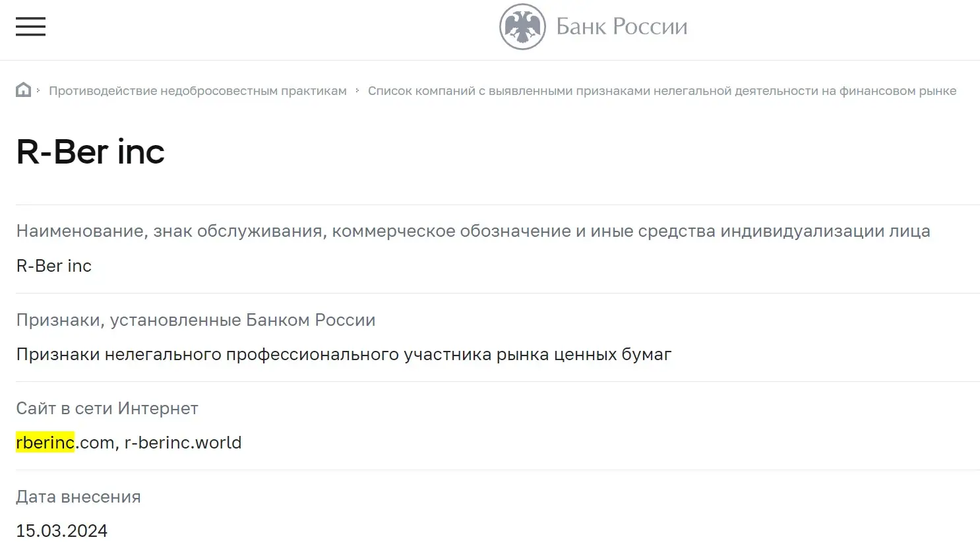Viewport: 980px width, 556px height.
Task: Click the 'R-Ber inc' page heading
Action: pos(90,152)
